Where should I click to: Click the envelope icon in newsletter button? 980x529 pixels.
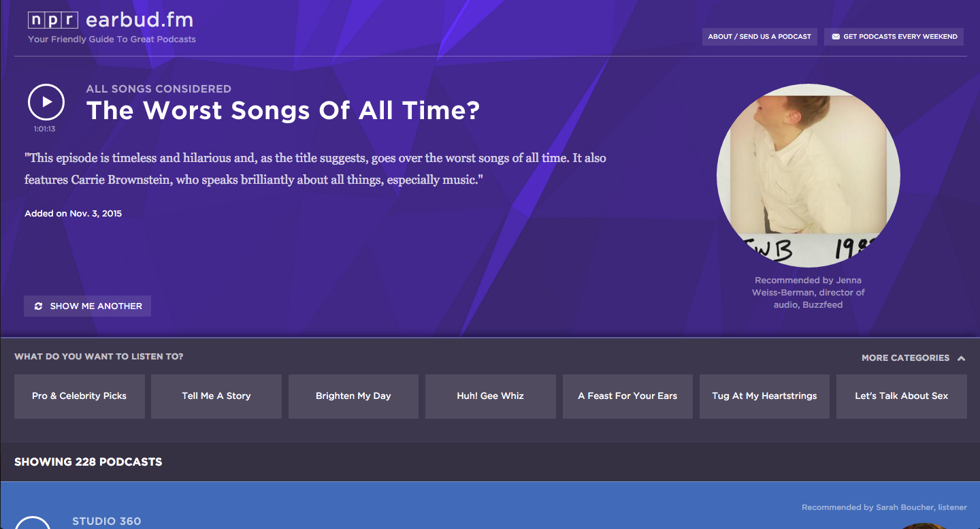836,37
